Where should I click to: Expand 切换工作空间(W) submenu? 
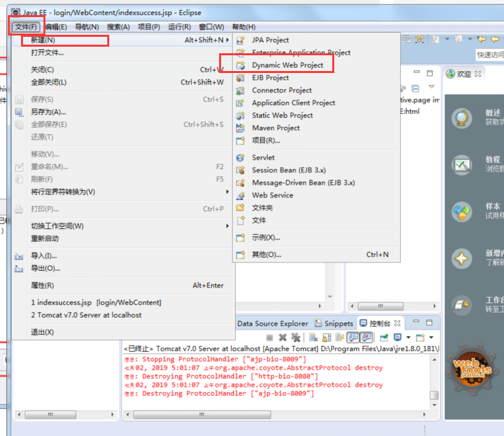point(228,226)
